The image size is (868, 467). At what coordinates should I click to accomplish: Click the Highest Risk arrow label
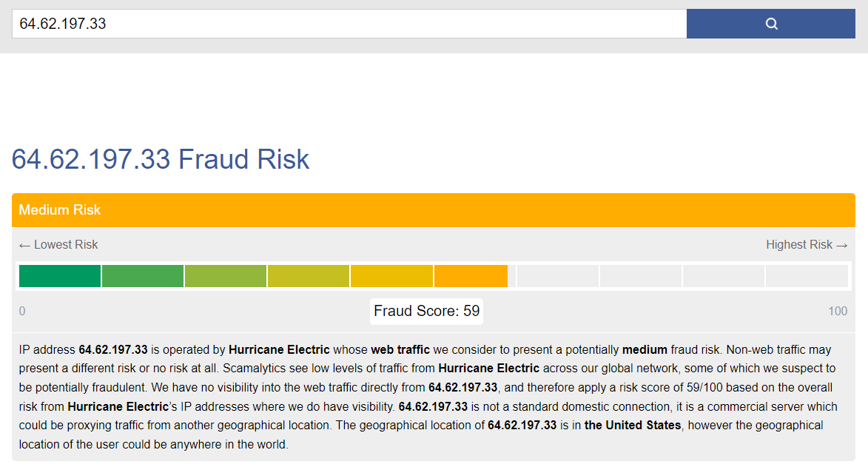tap(807, 245)
